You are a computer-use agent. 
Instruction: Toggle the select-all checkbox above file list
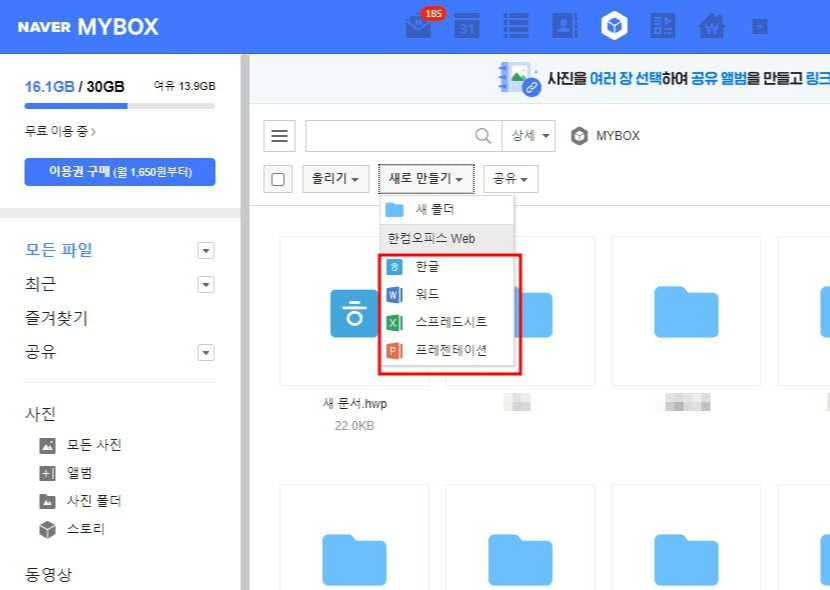tap(278, 178)
